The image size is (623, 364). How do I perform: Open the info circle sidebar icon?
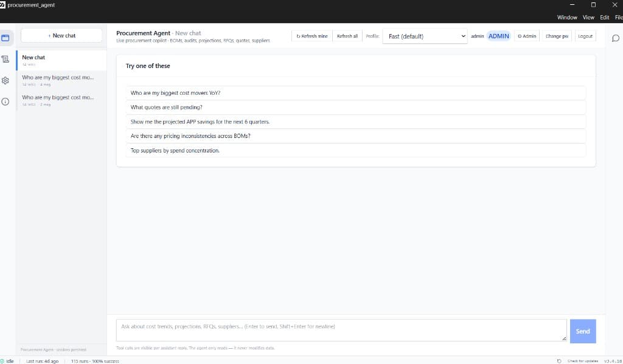(x=5, y=101)
